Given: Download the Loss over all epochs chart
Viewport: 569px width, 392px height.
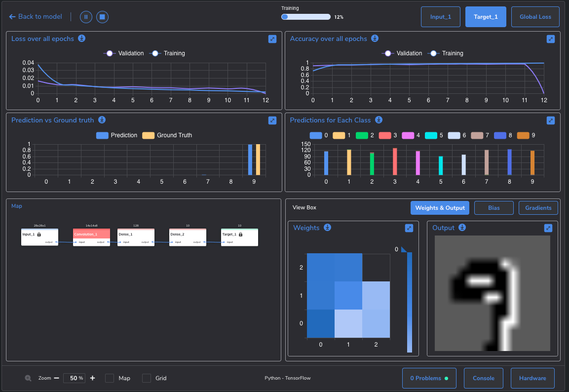Looking at the screenshot, I should (81, 39).
